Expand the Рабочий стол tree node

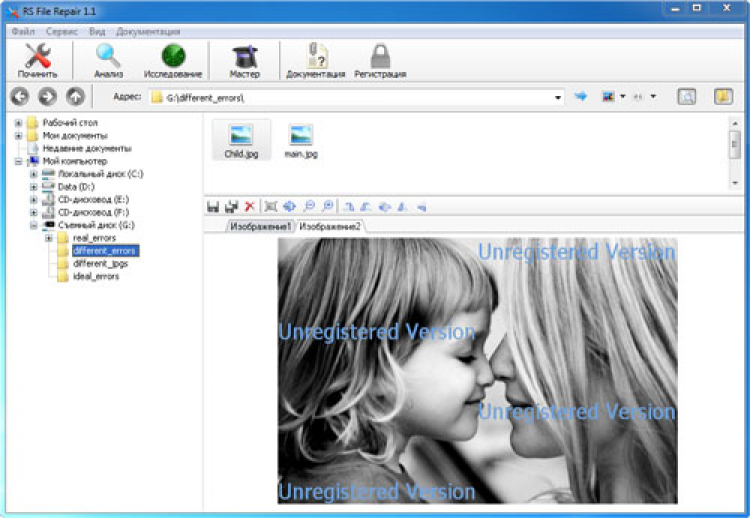coord(19,123)
